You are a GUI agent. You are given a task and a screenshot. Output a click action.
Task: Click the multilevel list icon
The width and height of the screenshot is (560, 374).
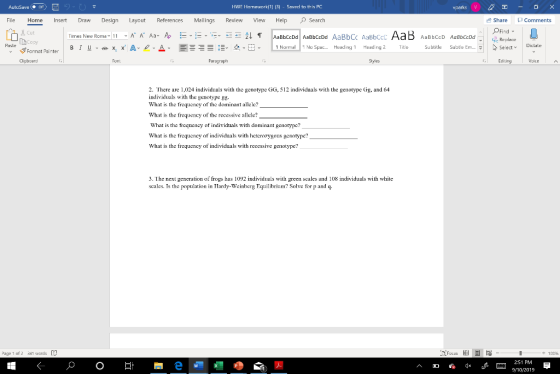214,35
